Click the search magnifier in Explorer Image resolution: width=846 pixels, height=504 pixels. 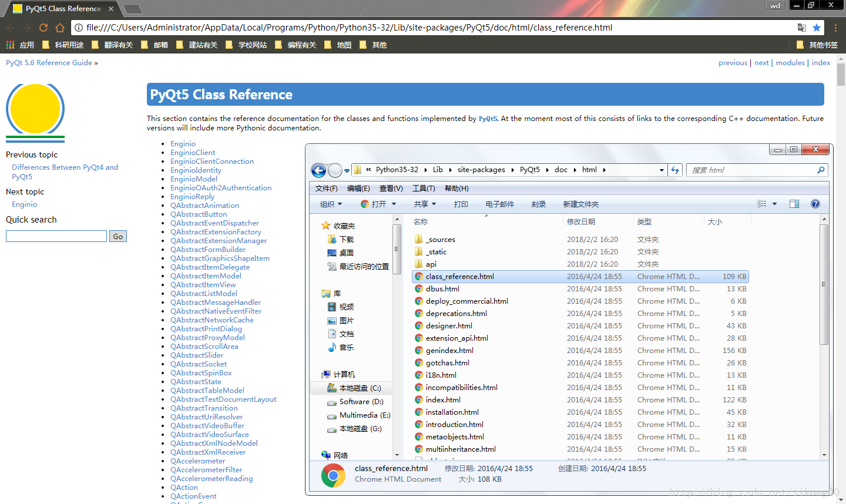[x=821, y=170]
